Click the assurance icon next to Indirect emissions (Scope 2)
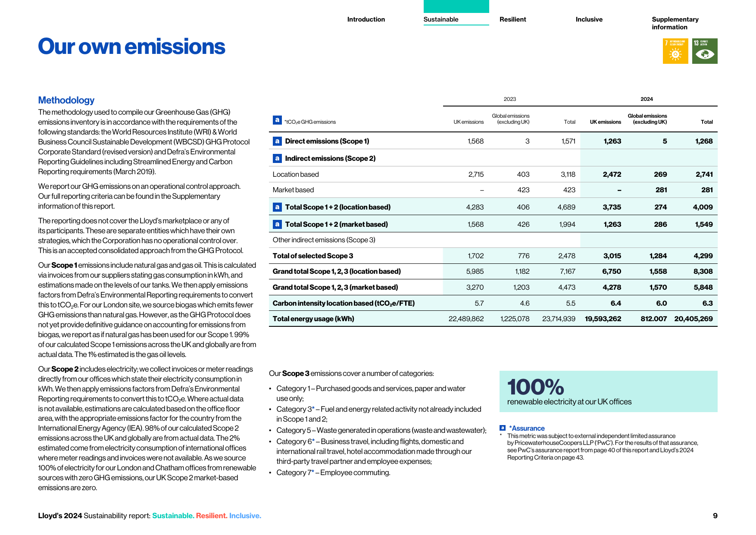This screenshot has width=756, height=535. click(277, 158)
